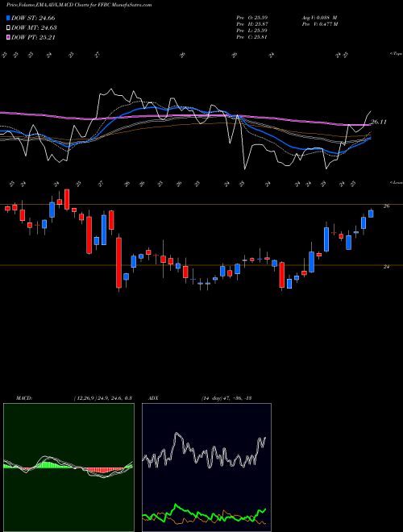
Task: Click the 26.11 price label on EMA chart
Action: pos(379,122)
